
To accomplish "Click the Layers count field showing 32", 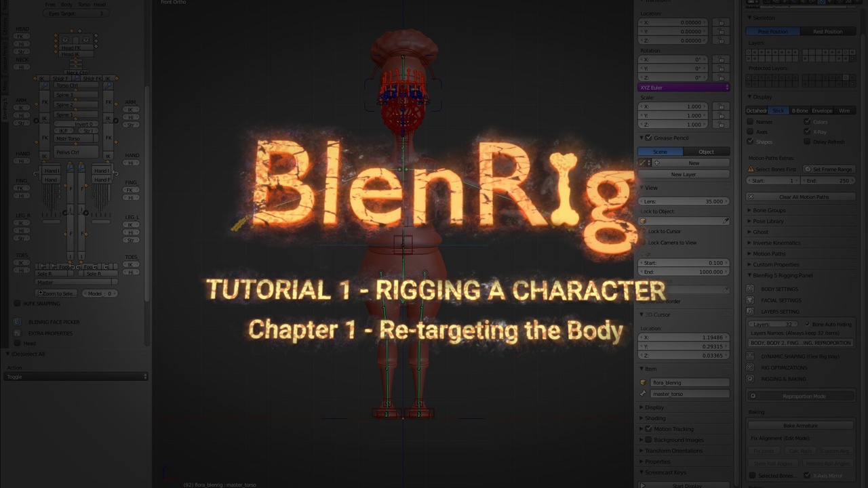I will coord(774,325).
